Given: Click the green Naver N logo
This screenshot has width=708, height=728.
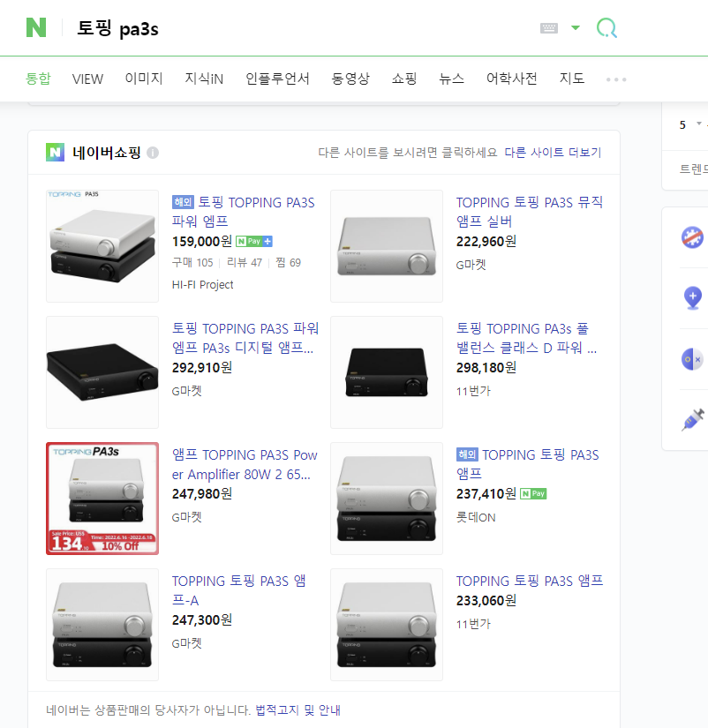Looking at the screenshot, I should tap(36, 27).
